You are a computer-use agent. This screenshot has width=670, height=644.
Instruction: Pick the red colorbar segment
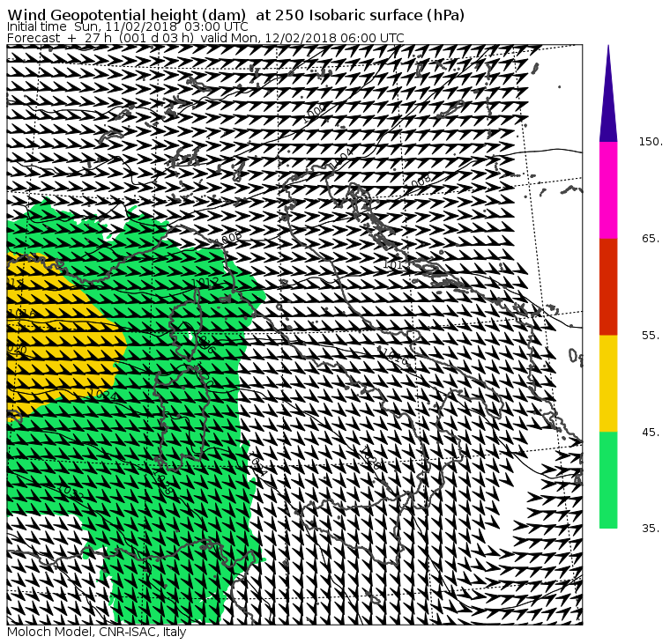pyautogui.click(x=608, y=286)
